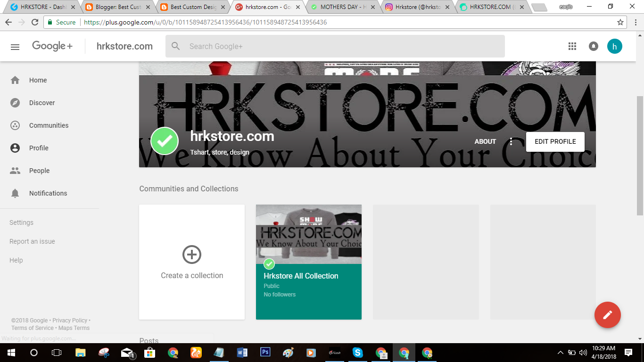The width and height of the screenshot is (644, 362).
Task: Open Google+ notifications bell
Action: (593, 46)
